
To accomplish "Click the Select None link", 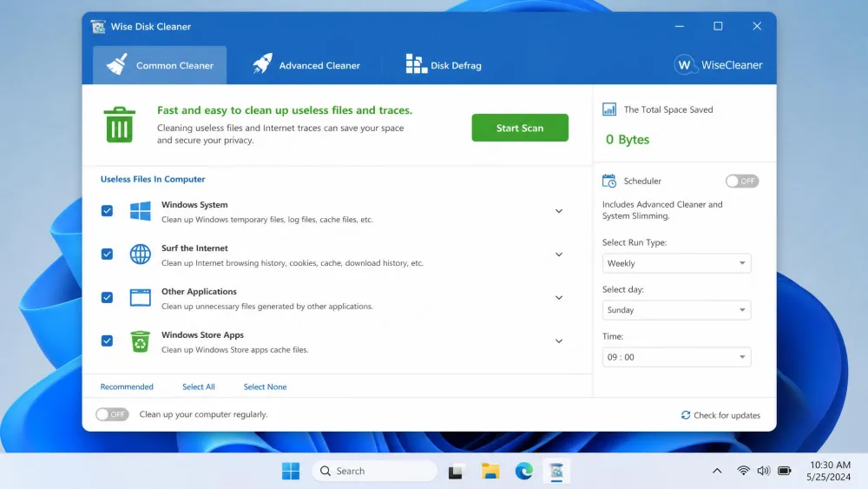I will (x=265, y=387).
